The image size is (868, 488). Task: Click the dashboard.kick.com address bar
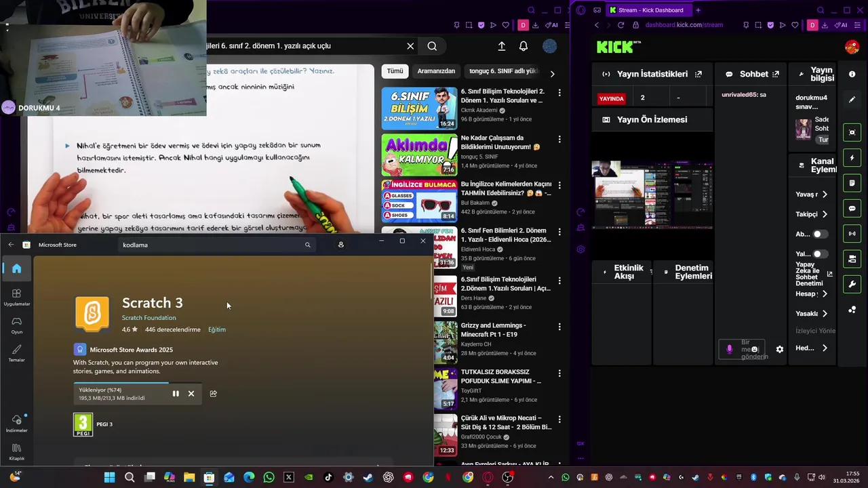[684, 25]
